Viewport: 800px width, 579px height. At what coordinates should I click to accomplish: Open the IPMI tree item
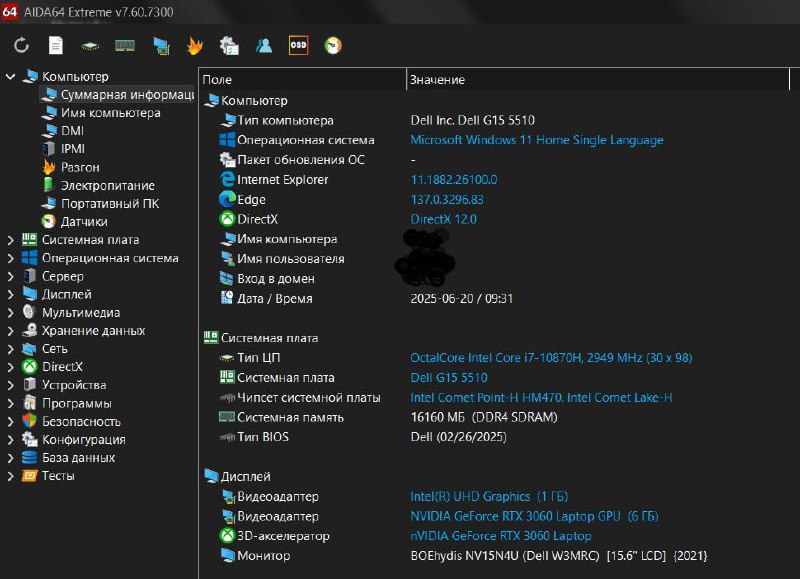pos(64,149)
